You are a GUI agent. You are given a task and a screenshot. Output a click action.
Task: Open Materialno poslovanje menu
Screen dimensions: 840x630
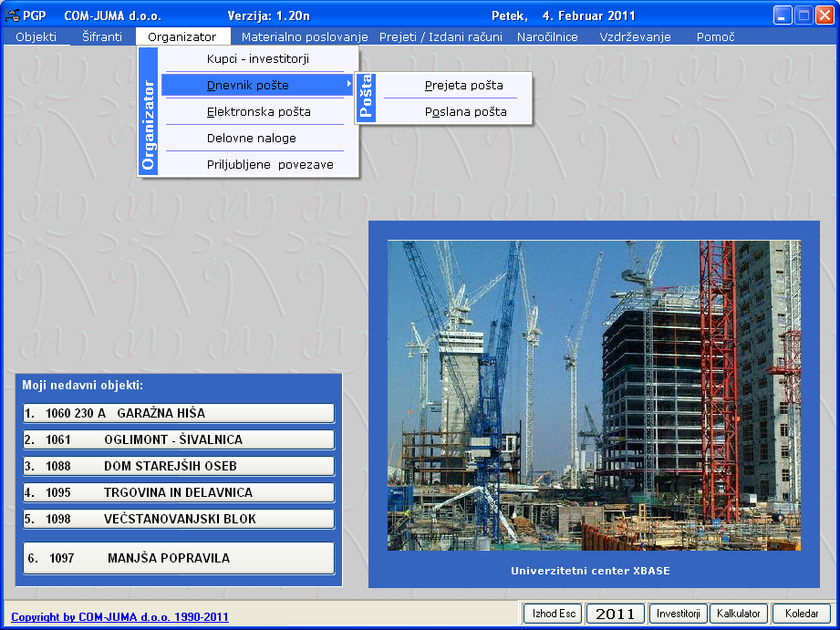tap(305, 36)
